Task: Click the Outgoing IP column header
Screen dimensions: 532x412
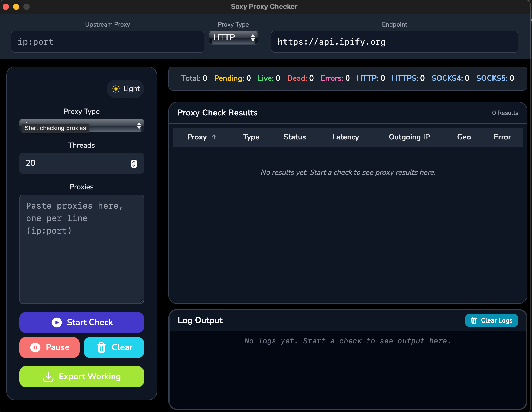Action: 409,137
